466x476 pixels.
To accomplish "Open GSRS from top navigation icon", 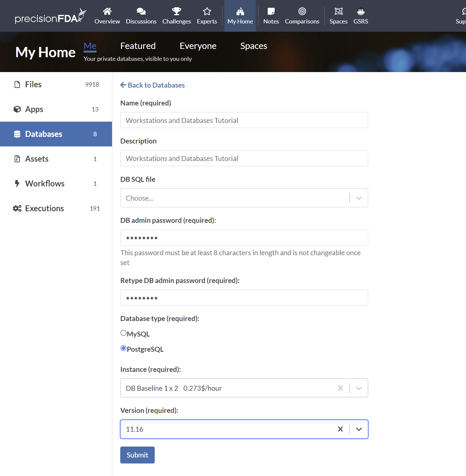I will [361, 12].
